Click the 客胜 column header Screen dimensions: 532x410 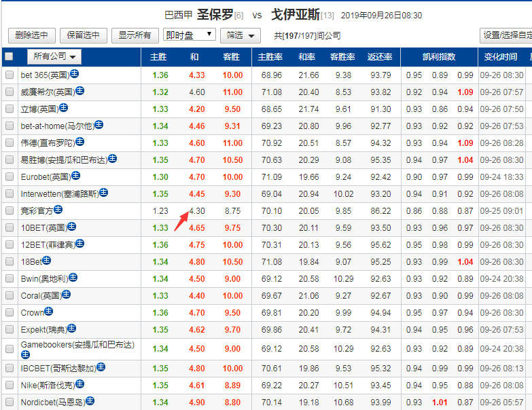coord(232,56)
